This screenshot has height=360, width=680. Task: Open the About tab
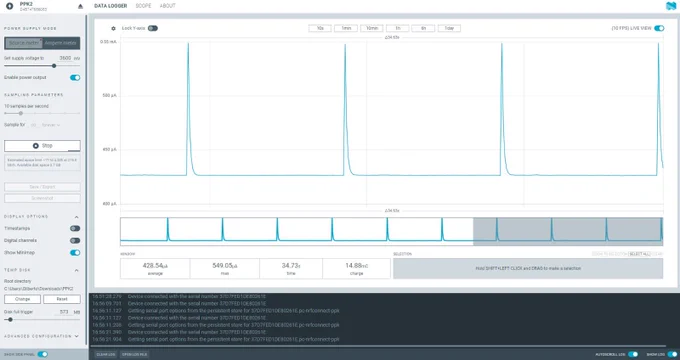167,6
